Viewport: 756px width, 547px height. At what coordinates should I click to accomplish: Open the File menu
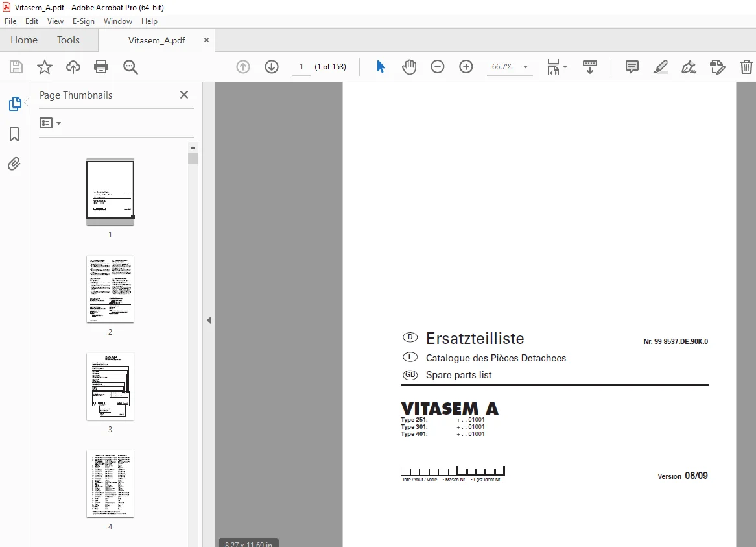[x=10, y=21]
